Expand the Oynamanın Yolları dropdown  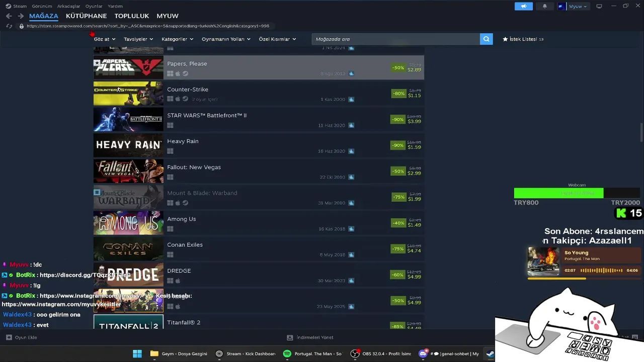click(226, 39)
